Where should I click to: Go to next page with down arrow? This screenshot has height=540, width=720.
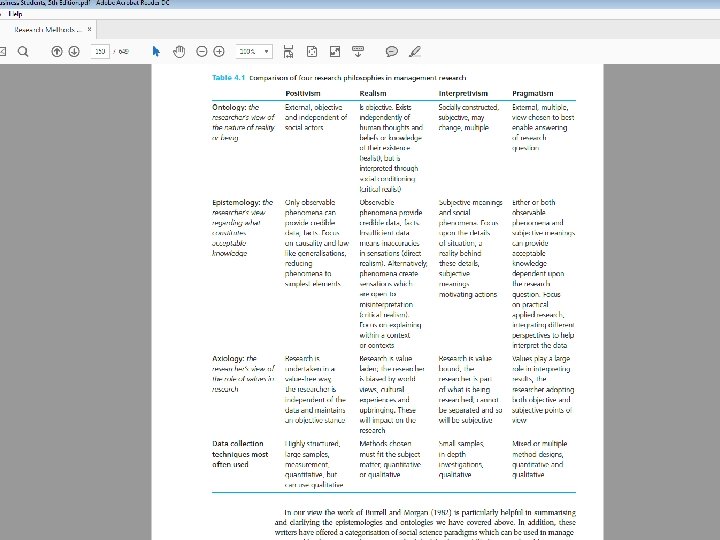tap(74, 51)
